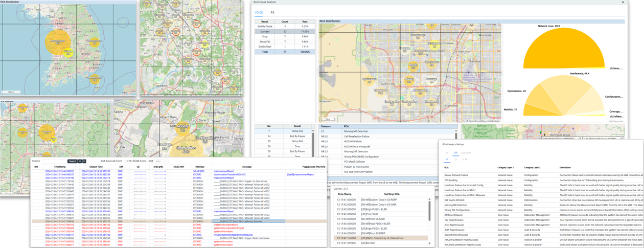Select the LTE MAC RACH attempt: Aborted row

tap(179, 221)
